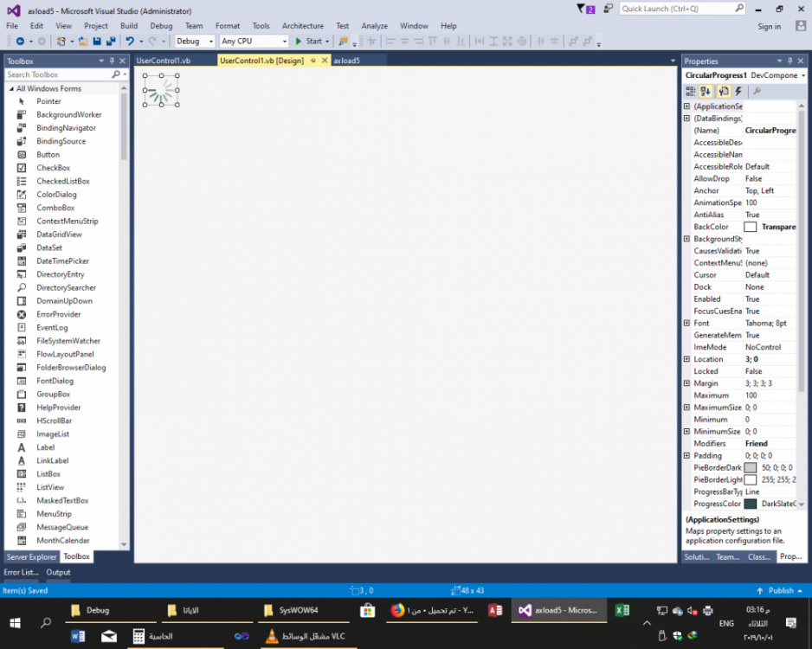Open the CircularProgress1 object selector dropdown

(x=803, y=75)
